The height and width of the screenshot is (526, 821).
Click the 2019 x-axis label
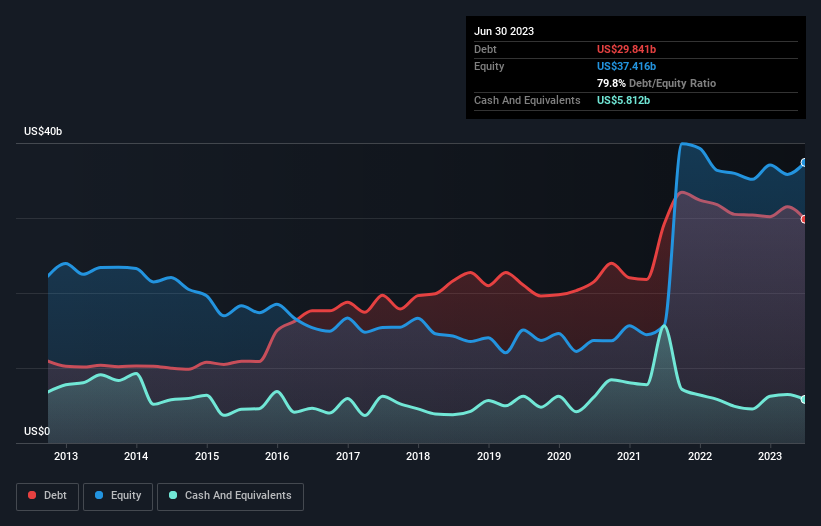pos(489,456)
